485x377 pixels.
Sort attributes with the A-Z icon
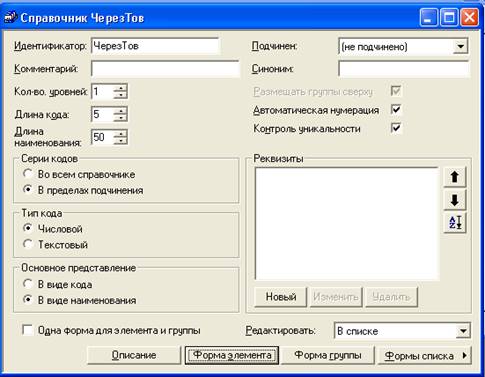[455, 223]
